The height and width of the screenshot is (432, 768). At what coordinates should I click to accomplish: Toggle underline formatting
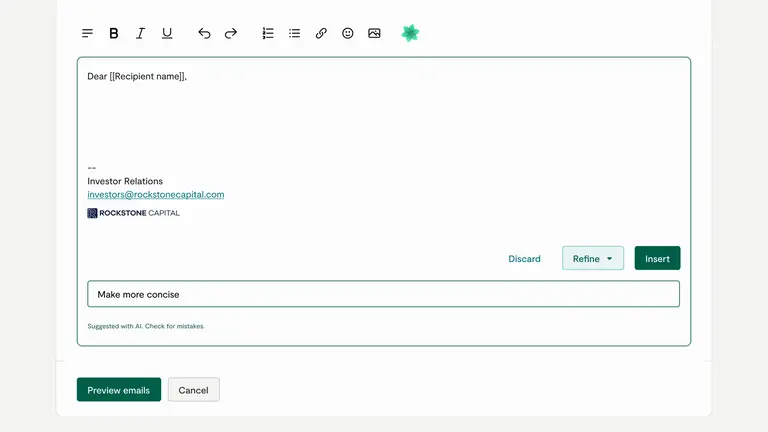tap(167, 33)
